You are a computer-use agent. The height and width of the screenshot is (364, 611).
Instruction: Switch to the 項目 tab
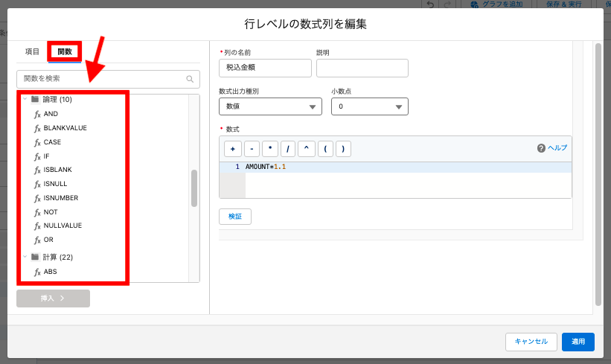32,51
